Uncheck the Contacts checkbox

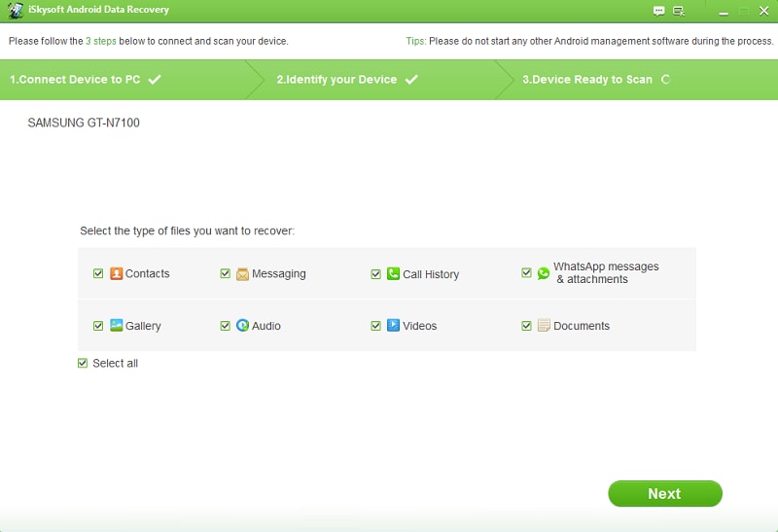coord(98,273)
